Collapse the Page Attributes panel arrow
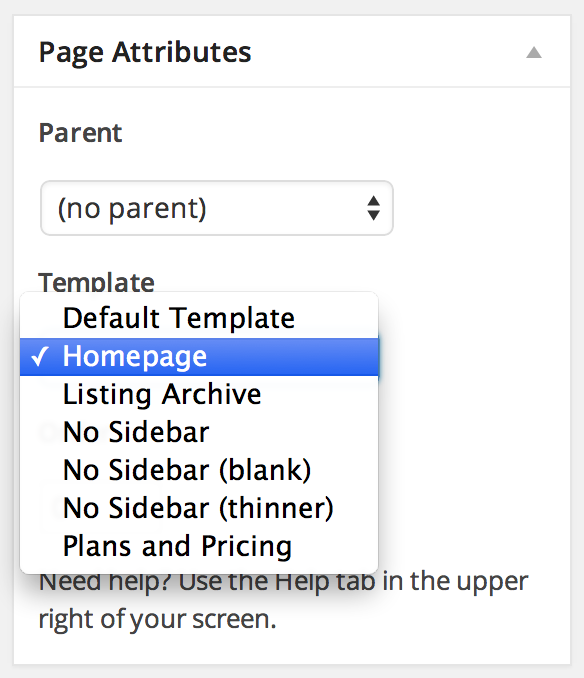 tap(533, 52)
